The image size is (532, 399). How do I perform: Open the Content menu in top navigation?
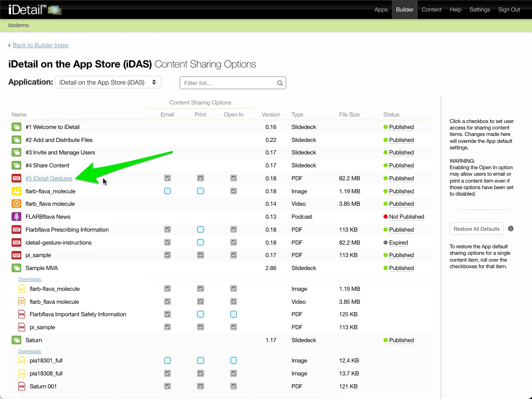click(x=431, y=10)
